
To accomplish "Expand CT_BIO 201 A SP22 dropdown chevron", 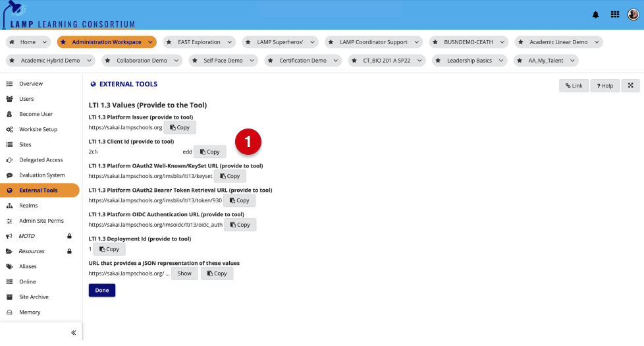I will click(419, 61).
